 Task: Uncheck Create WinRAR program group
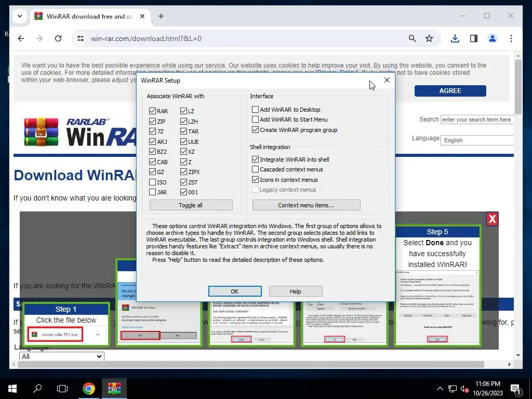[x=255, y=129]
